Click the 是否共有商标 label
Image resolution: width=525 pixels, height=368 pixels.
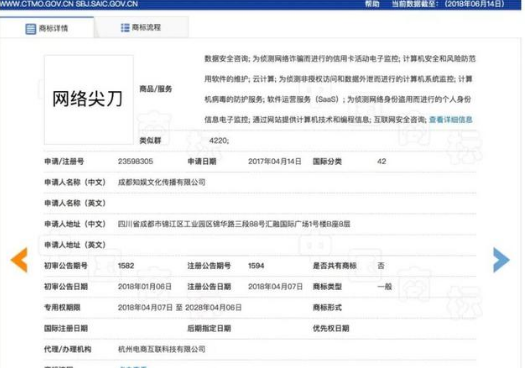(334, 266)
